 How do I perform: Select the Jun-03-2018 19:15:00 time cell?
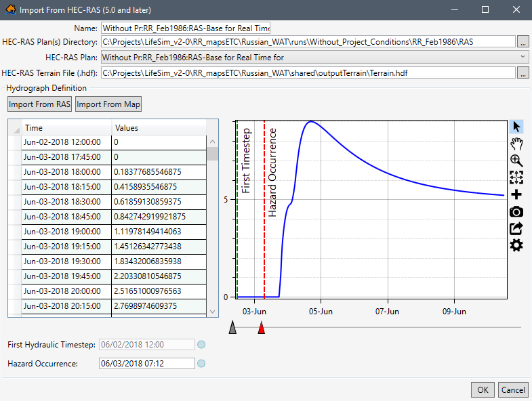pyautogui.click(x=66, y=247)
